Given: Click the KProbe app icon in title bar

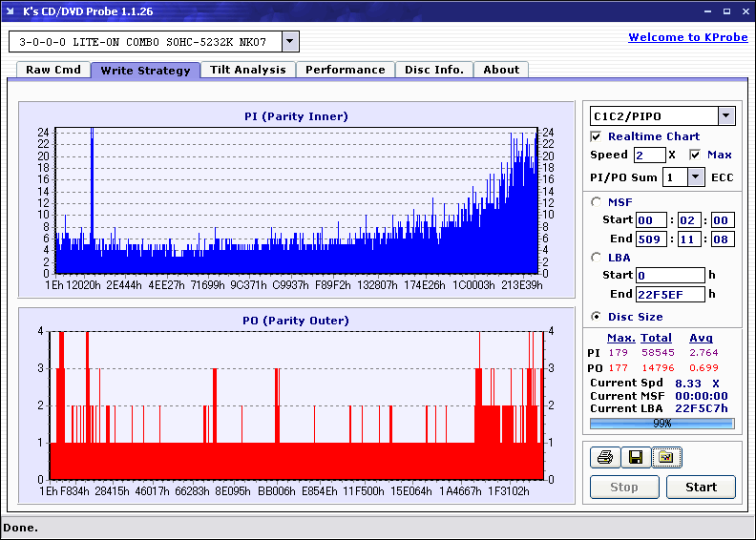Looking at the screenshot, I should (x=10, y=11).
